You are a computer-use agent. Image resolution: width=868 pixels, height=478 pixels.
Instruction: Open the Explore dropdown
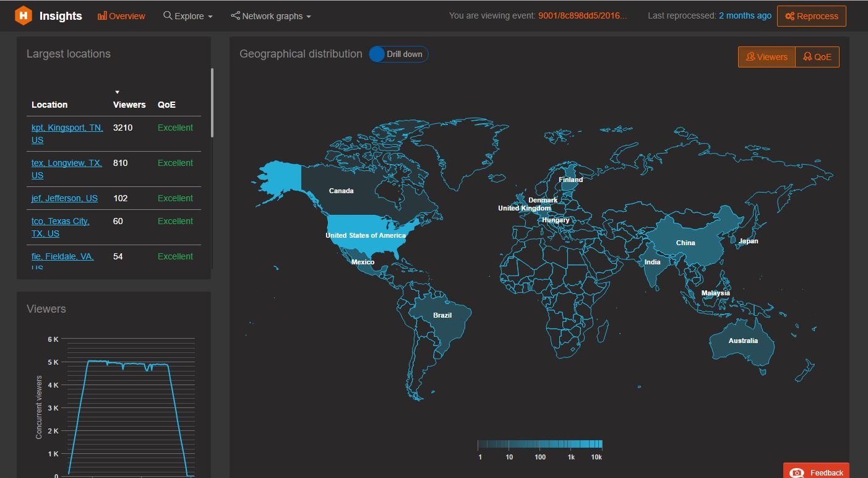(x=187, y=15)
